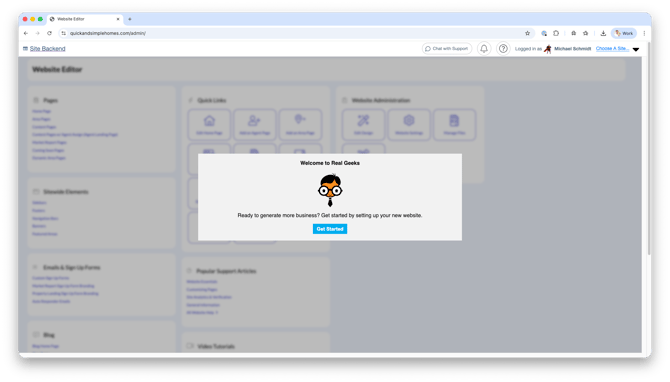
Task: Close the Website Editor tab
Action: pyautogui.click(x=118, y=19)
